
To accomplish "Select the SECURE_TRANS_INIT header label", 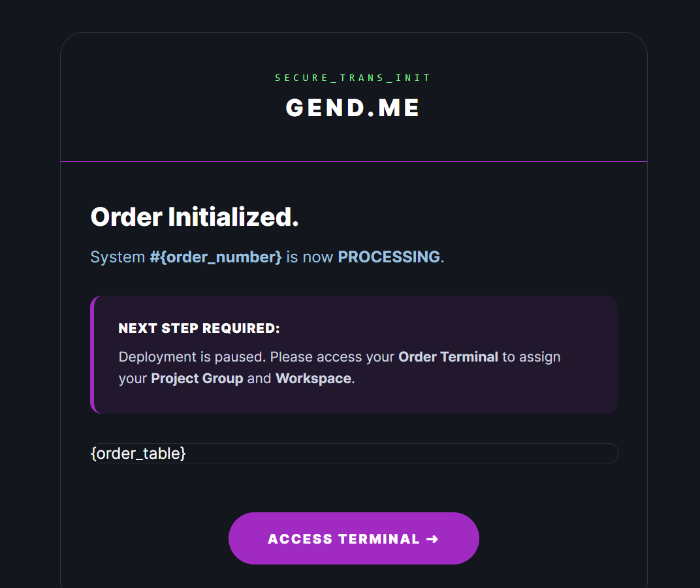I will click(353, 77).
